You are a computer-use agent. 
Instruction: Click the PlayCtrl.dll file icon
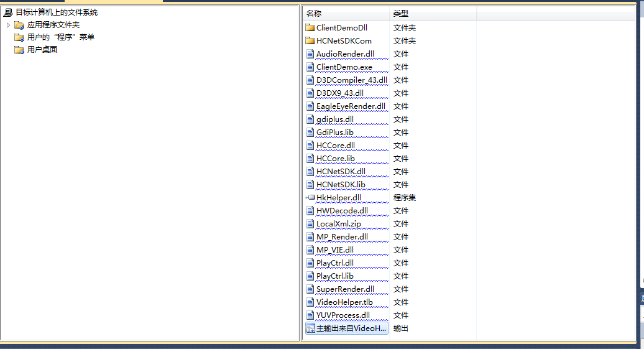tap(310, 263)
